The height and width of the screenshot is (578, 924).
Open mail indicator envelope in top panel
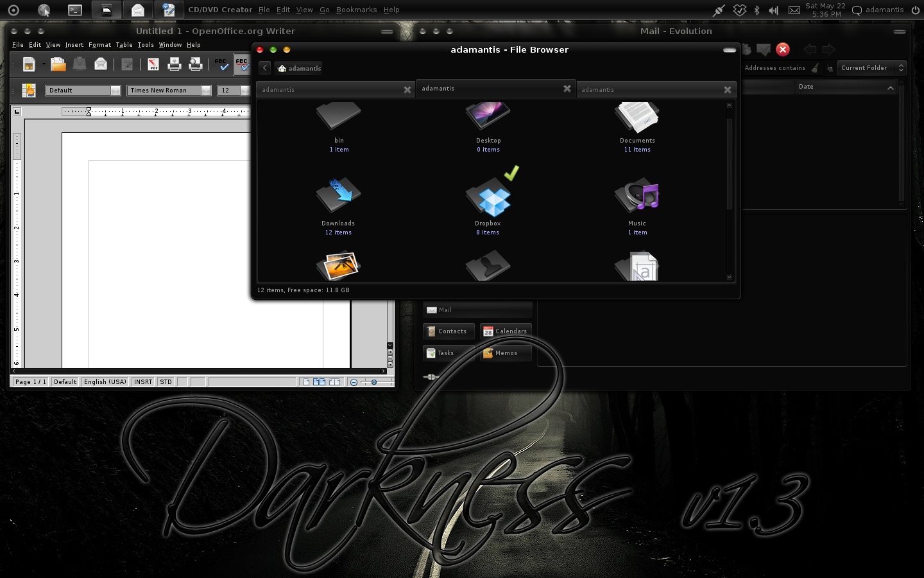click(794, 10)
